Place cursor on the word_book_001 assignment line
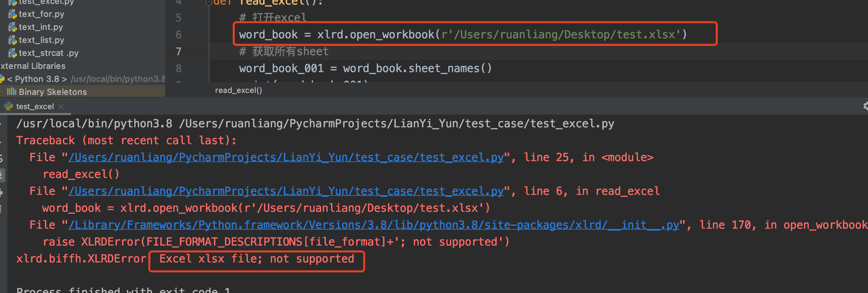The image size is (868, 293). [365, 68]
